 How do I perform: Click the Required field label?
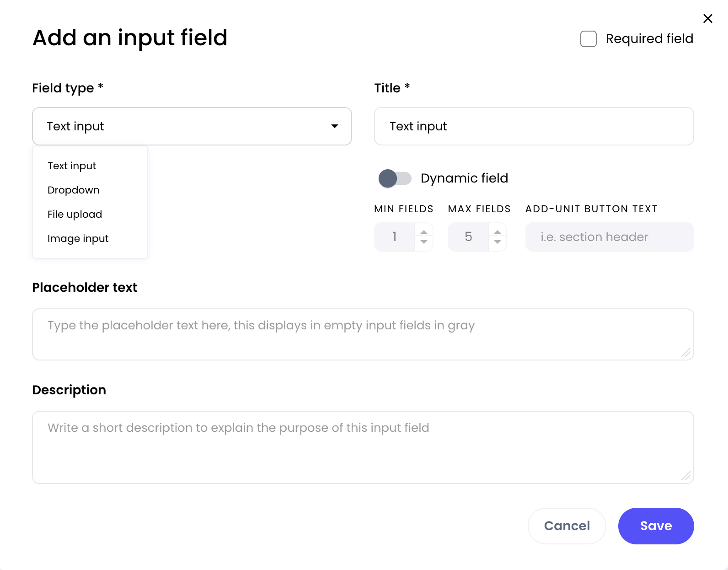pos(649,39)
